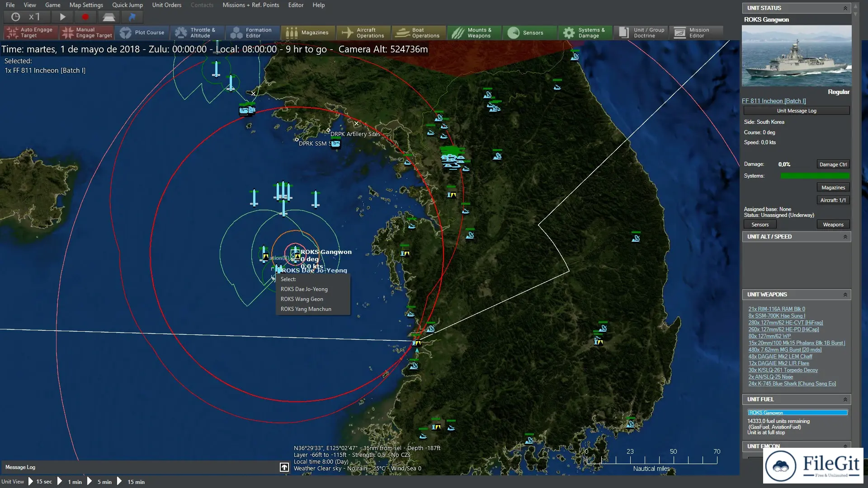This screenshot has width=868, height=488.
Task: Click the blue arrow toolbar icon
Action: (x=132, y=17)
